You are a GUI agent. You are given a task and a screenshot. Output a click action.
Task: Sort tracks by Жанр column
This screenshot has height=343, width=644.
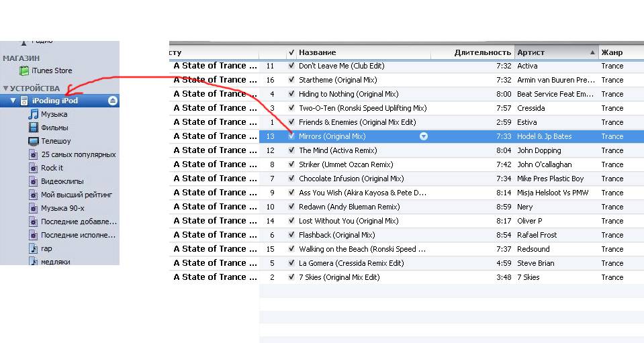[612, 52]
